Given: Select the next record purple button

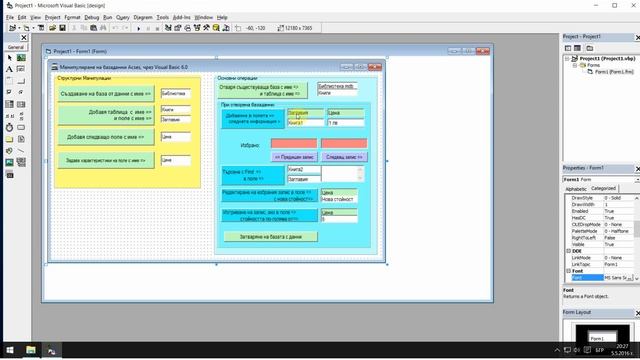Looking at the screenshot, I should pyautogui.click(x=344, y=157).
